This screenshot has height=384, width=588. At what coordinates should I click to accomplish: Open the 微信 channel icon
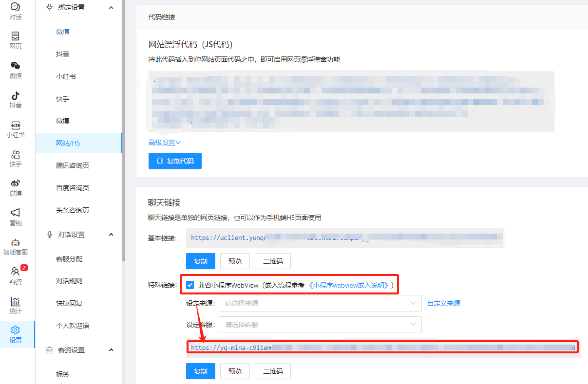tap(15, 69)
